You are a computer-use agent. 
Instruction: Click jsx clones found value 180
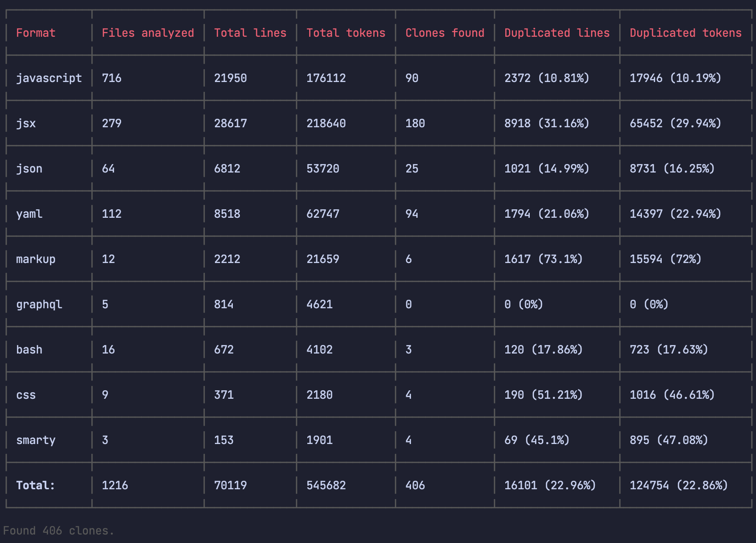[x=415, y=123]
